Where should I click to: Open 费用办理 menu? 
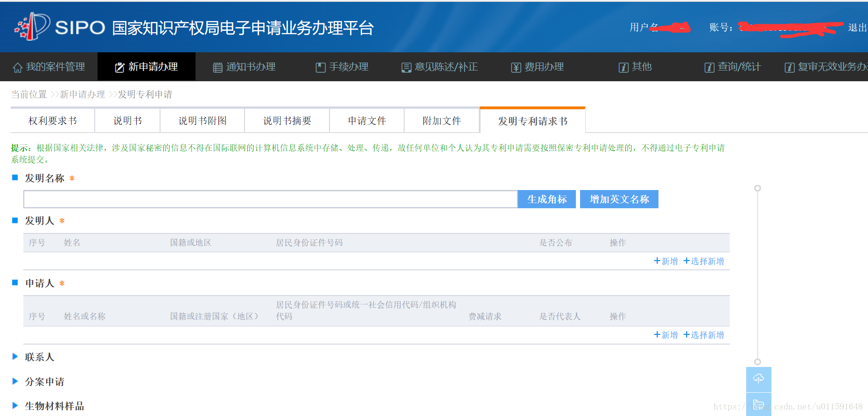pyautogui.click(x=538, y=67)
